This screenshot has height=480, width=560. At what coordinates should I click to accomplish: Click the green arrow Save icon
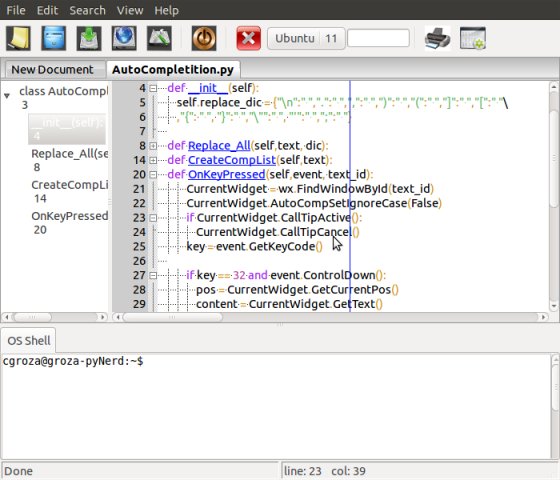[x=89, y=38]
